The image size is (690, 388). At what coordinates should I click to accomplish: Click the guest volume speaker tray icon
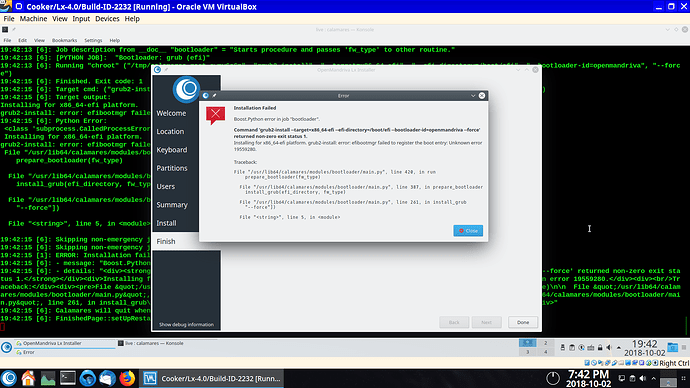pos(609,348)
